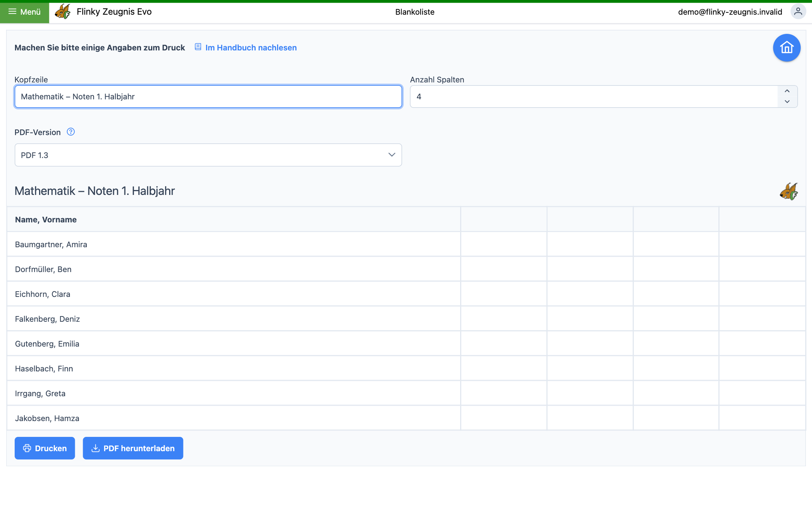Viewport: 812px width, 508px height.
Task: Focus the Kopfzeile text field
Action: (x=208, y=97)
